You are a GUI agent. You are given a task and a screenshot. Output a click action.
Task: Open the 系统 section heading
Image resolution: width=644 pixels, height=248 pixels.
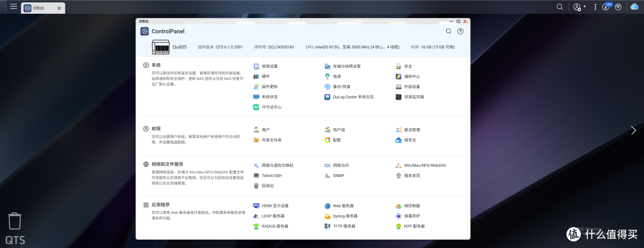point(156,65)
